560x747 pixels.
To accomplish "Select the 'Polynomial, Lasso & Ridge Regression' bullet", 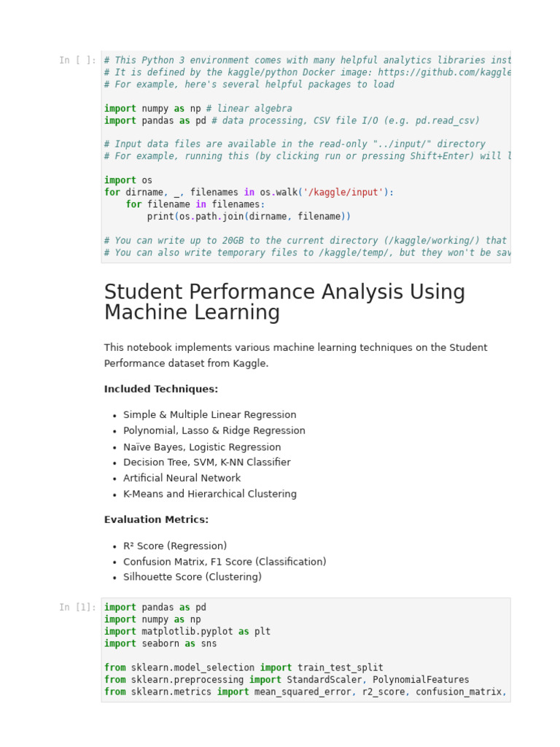I will tap(214, 431).
